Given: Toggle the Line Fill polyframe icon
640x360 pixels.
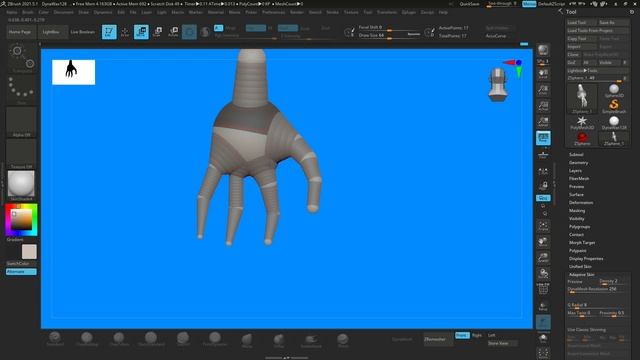Looking at the screenshot, I should point(543,289).
